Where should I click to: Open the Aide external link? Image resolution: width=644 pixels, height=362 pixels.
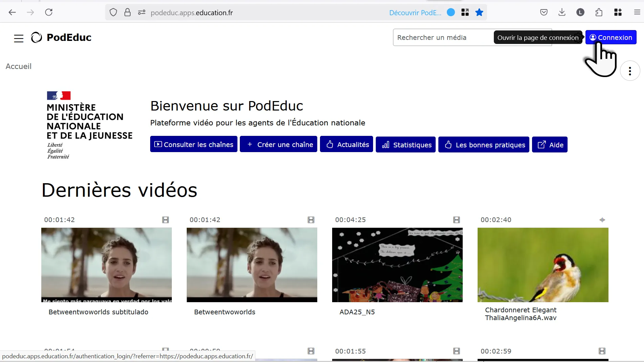tap(550, 145)
